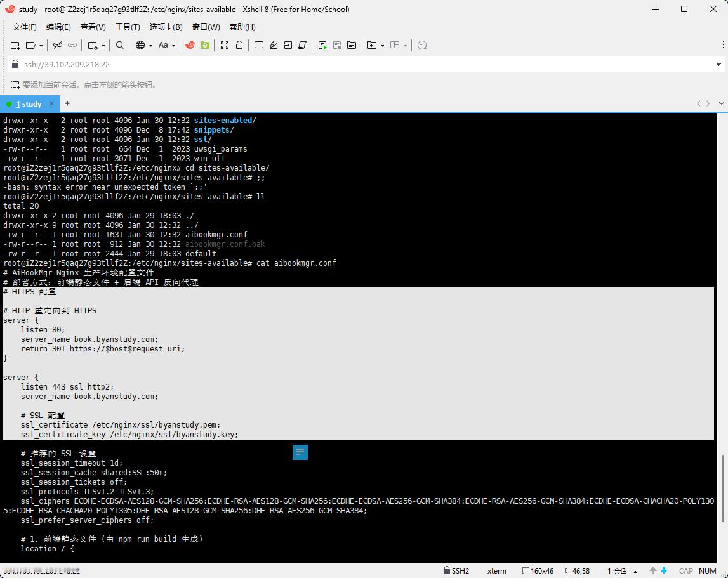The image size is (728, 578).
Task: Click the compose pane text icon
Action: [352, 45]
